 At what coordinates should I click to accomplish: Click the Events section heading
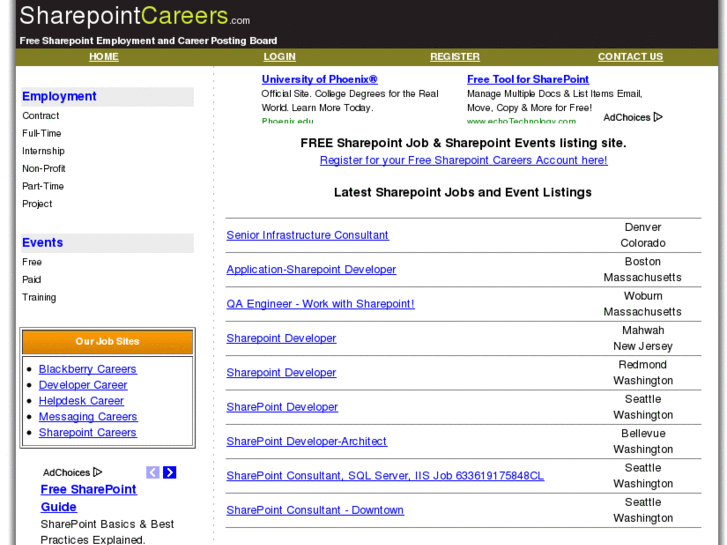pyautogui.click(x=43, y=243)
